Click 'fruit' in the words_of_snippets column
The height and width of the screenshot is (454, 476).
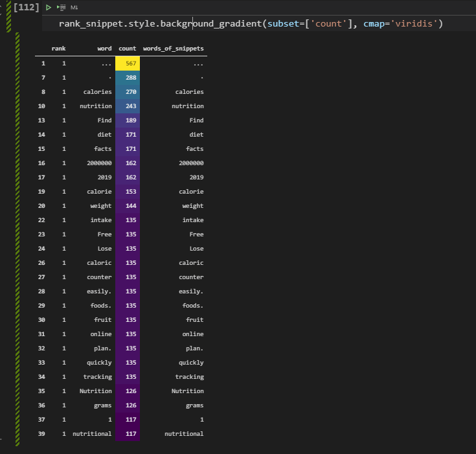(194, 320)
